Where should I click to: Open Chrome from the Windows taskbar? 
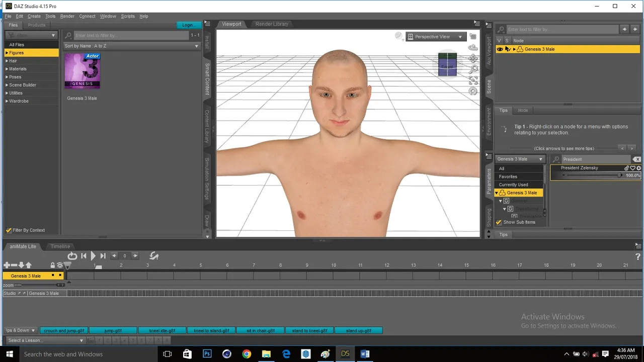click(247, 354)
